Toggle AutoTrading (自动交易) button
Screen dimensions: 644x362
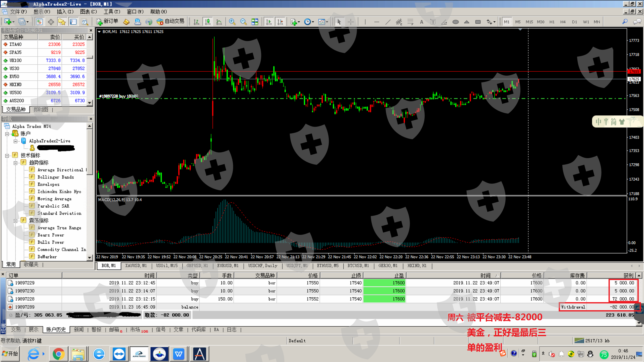coord(171,22)
